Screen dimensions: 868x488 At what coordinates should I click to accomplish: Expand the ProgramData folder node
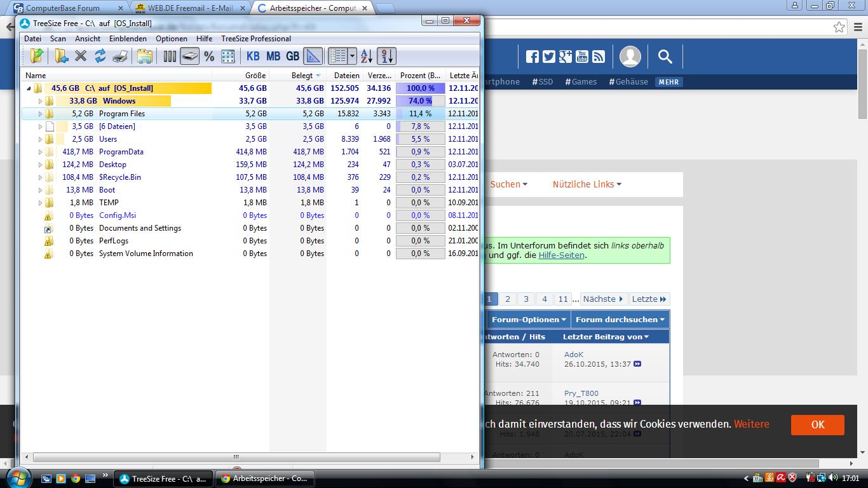40,152
